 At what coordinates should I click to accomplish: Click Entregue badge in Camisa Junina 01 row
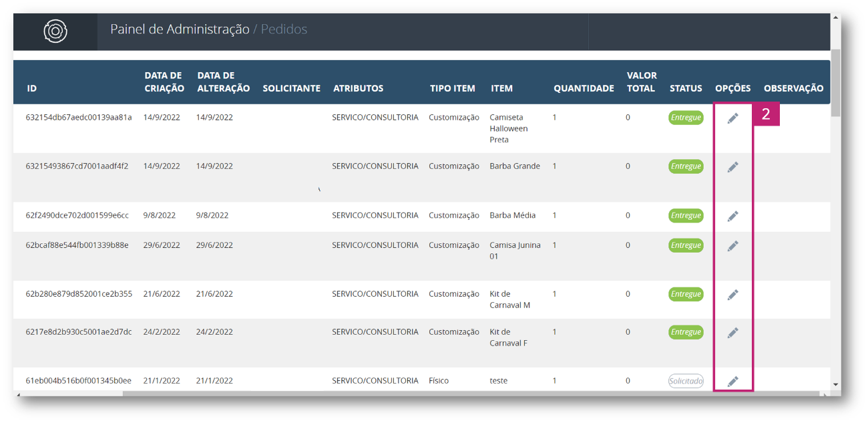point(686,245)
